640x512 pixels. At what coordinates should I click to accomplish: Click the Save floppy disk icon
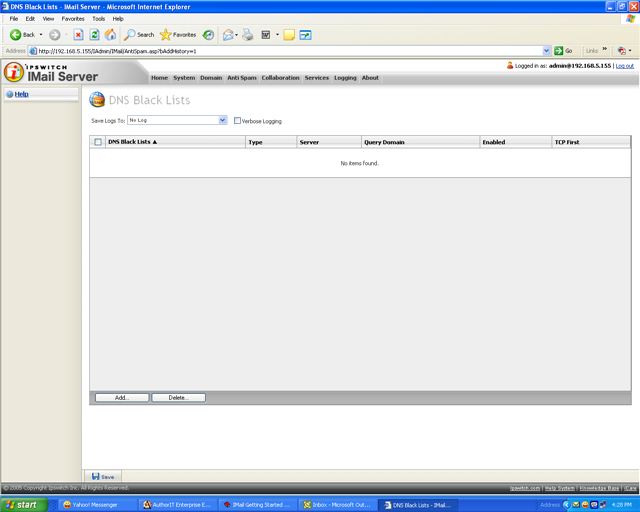[x=96, y=476]
